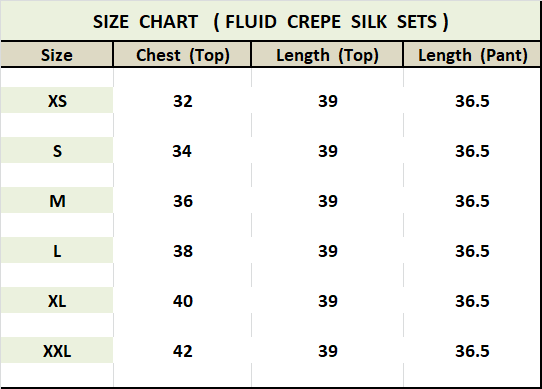Click chest value 32 for XS

pyautogui.click(x=183, y=101)
